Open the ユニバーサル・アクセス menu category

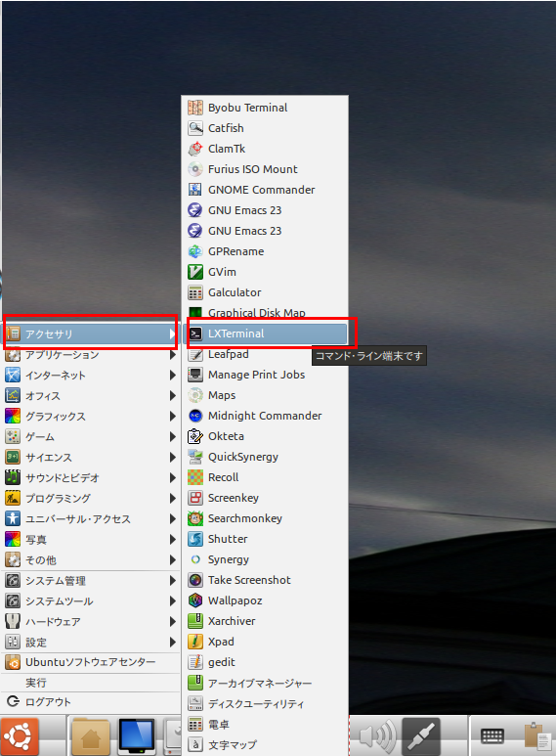pyautogui.click(x=91, y=518)
